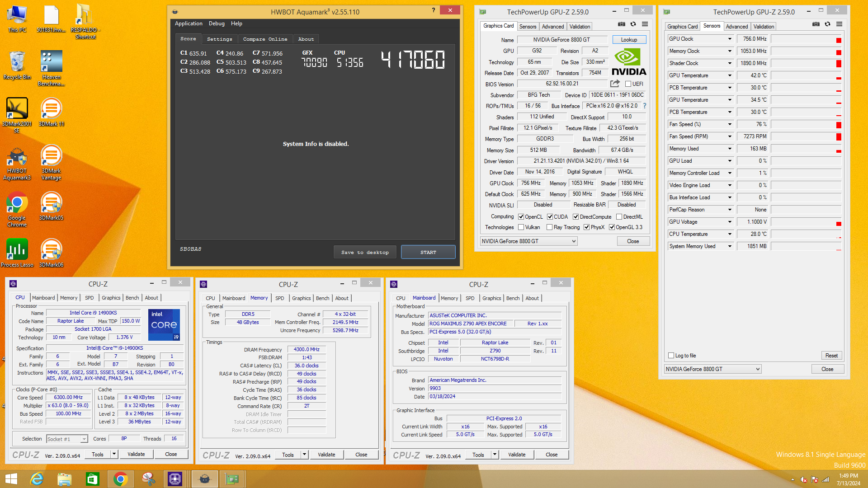The height and width of the screenshot is (488, 868).
Task: Click the GPU-Z screenshot camera icon in Graphics Card window
Action: (x=622, y=24)
